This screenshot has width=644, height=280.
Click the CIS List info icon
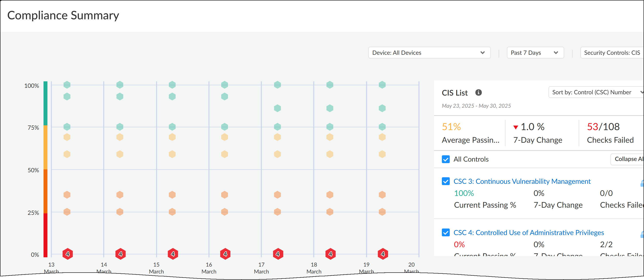point(478,93)
